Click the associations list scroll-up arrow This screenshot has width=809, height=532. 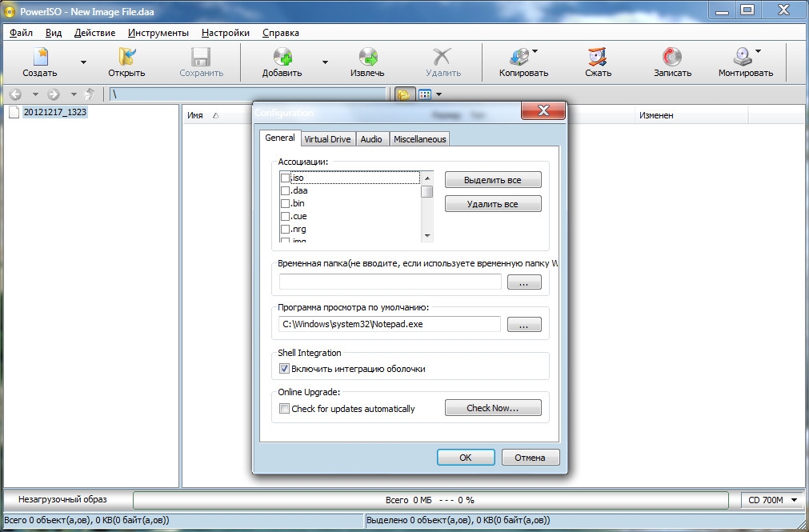point(427,178)
